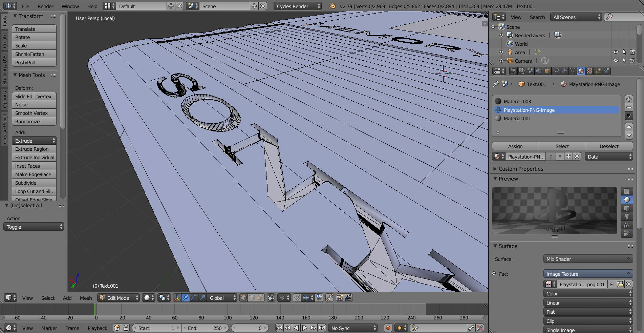644x333 pixels.
Task: Toggle Camera visibility eye in outliner
Action: point(616,61)
